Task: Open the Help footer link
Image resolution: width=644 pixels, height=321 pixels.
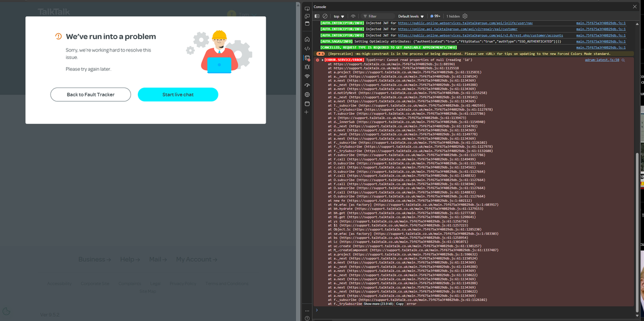Action: pos(130,259)
